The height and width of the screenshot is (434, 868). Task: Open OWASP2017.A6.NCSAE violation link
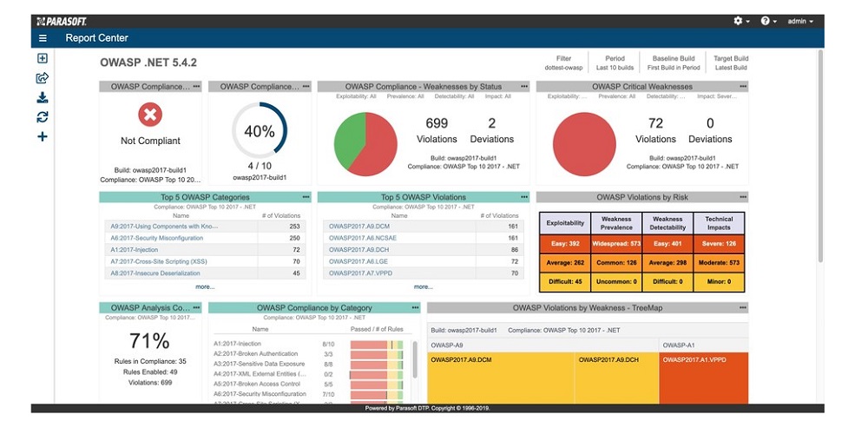363,238
